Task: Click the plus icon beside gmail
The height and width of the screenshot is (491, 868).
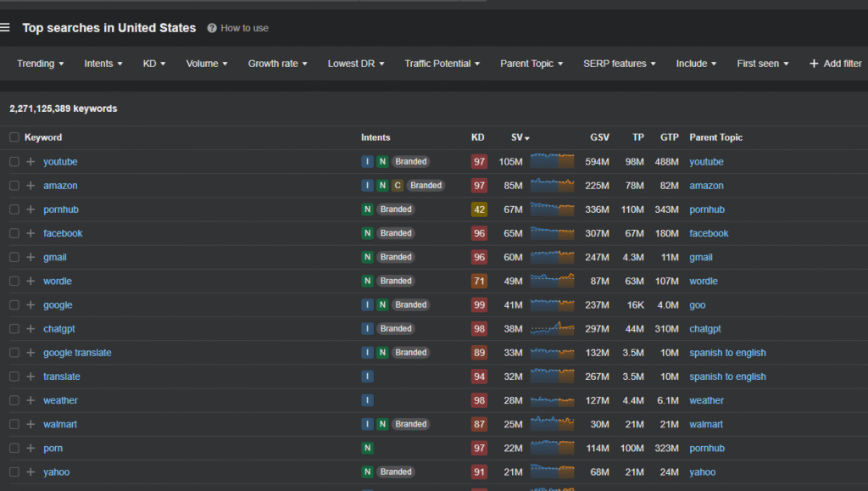Action: pos(31,257)
